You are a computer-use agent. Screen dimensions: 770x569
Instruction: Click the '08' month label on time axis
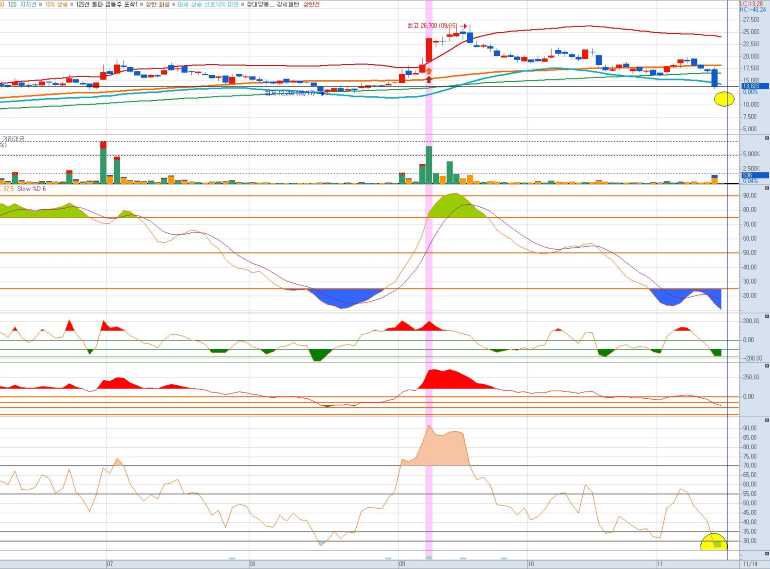pyautogui.click(x=252, y=564)
